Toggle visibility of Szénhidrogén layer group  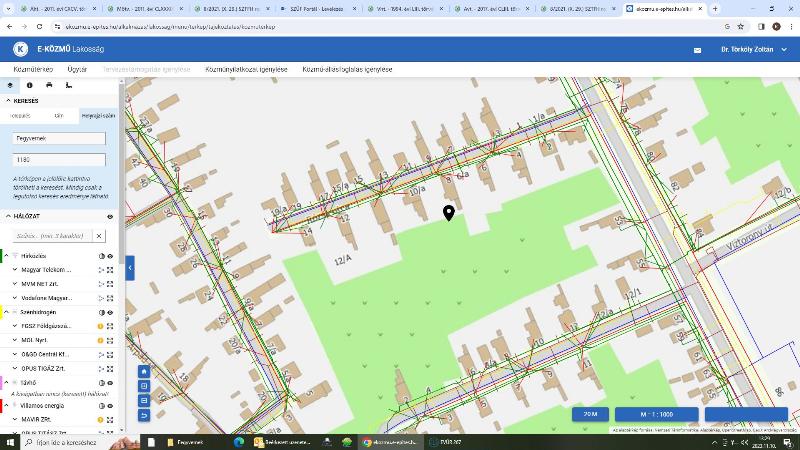click(x=110, y=312)
